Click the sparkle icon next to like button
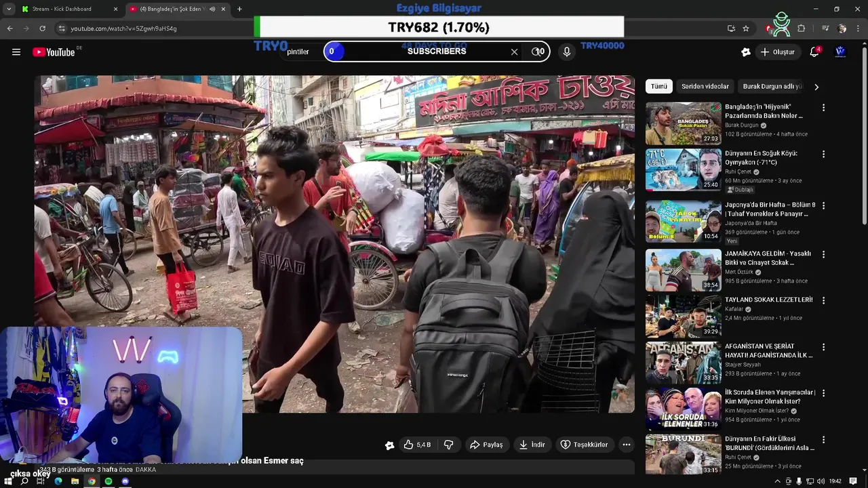This screenshot has height=488, width=868. coord(389,445)
